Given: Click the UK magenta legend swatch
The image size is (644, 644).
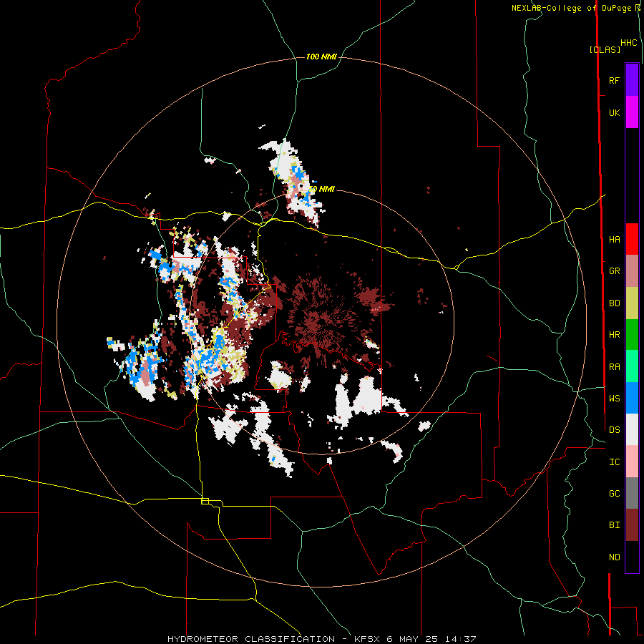Looking at the screenshot, I should 632,112.
